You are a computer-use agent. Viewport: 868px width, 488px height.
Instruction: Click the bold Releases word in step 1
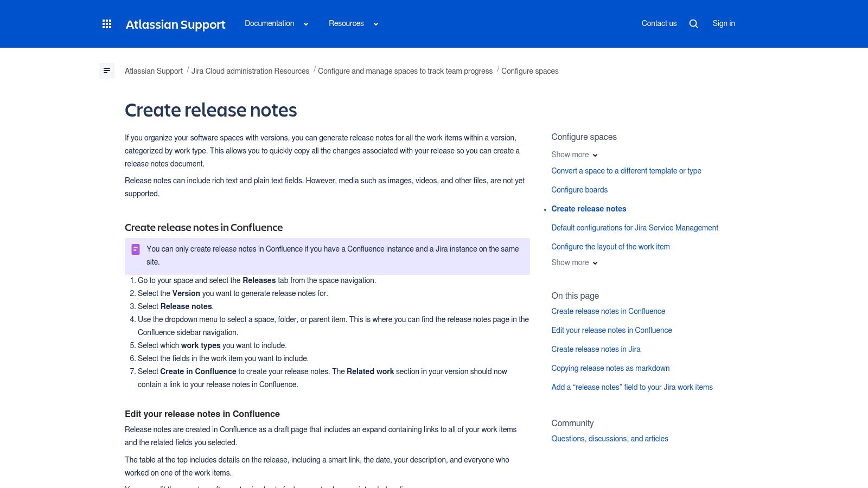point(259,280)
